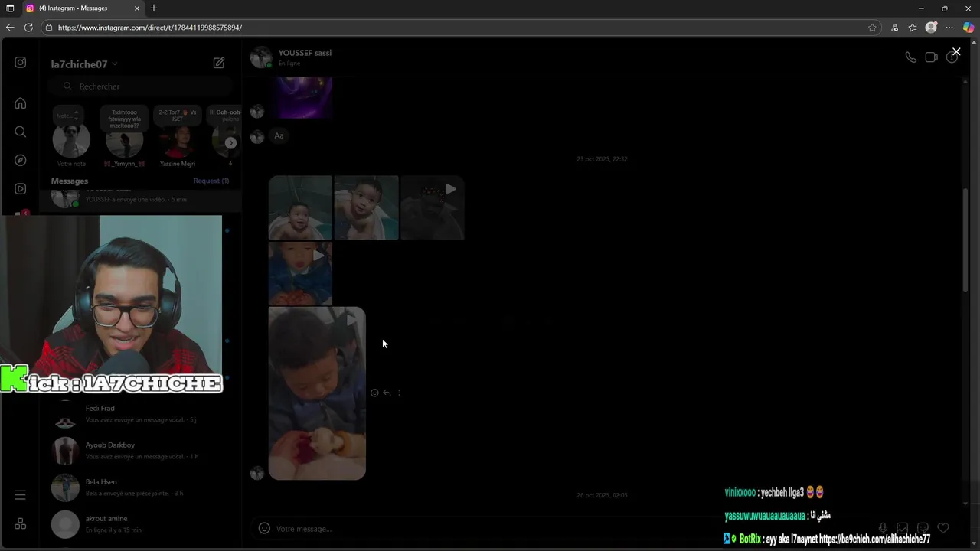Expand the la7chiche07 account switcher

tap(84, 64)
